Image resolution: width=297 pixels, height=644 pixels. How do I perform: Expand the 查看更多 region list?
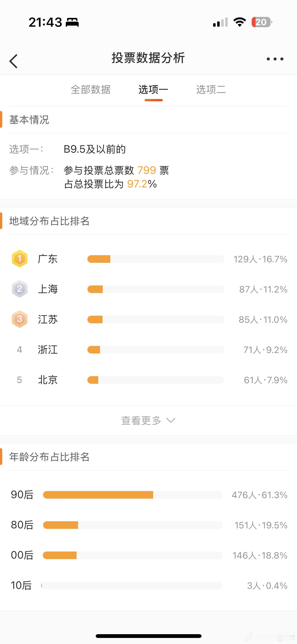click(x=148, y=420)
